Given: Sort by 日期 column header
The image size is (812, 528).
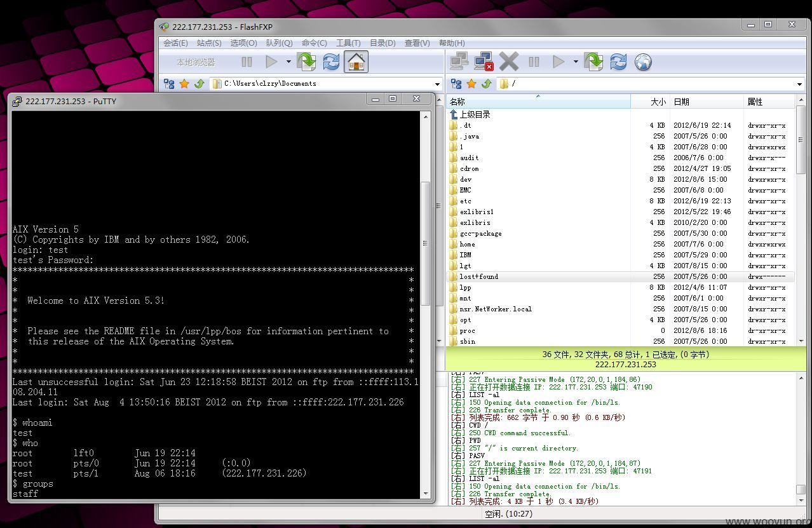Looking at the screenshot, I should pos(707,102).
